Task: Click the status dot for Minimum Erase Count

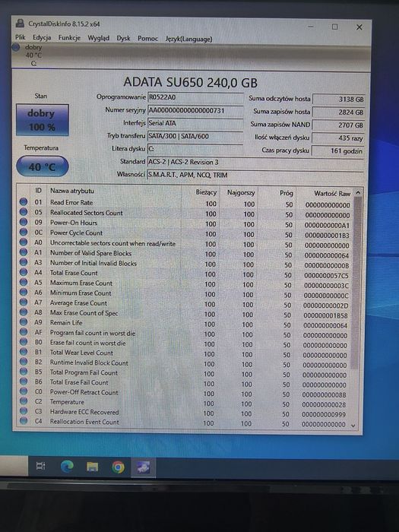Action: (24, 292)
